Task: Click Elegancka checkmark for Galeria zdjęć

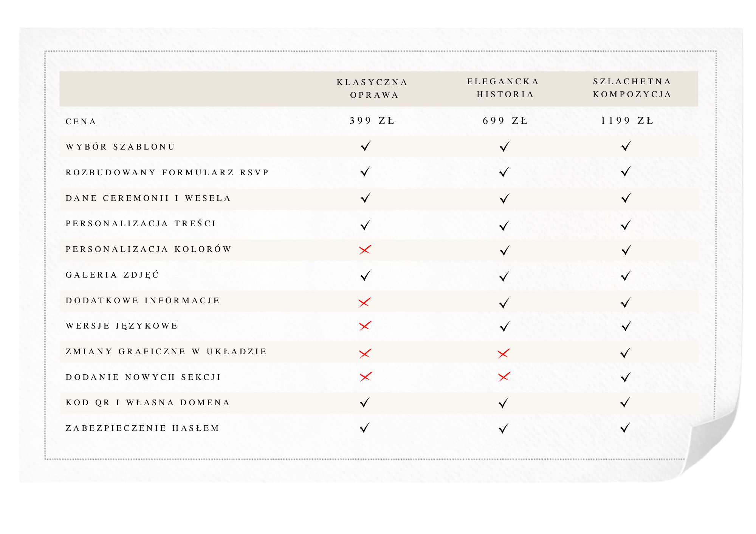Action: tap(504, 276)
